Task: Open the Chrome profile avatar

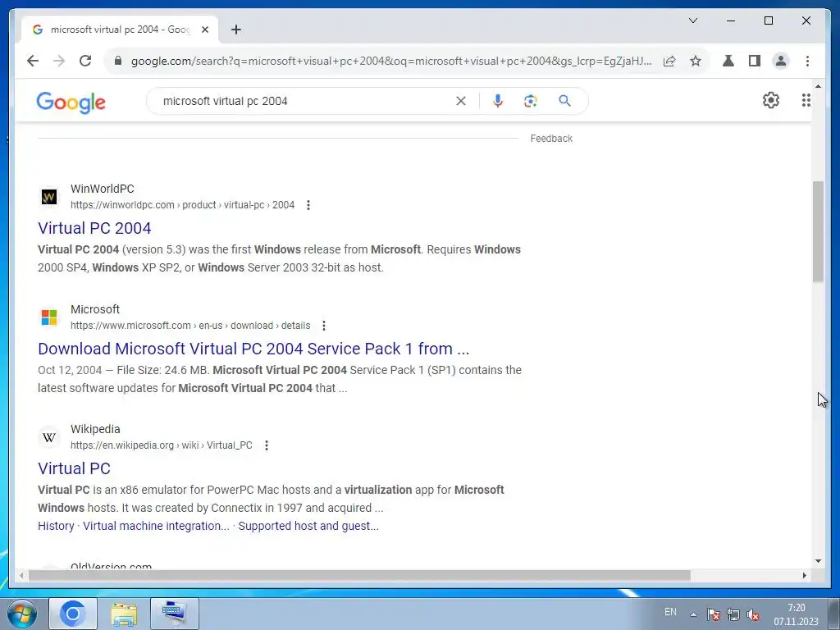Action: 781,61
